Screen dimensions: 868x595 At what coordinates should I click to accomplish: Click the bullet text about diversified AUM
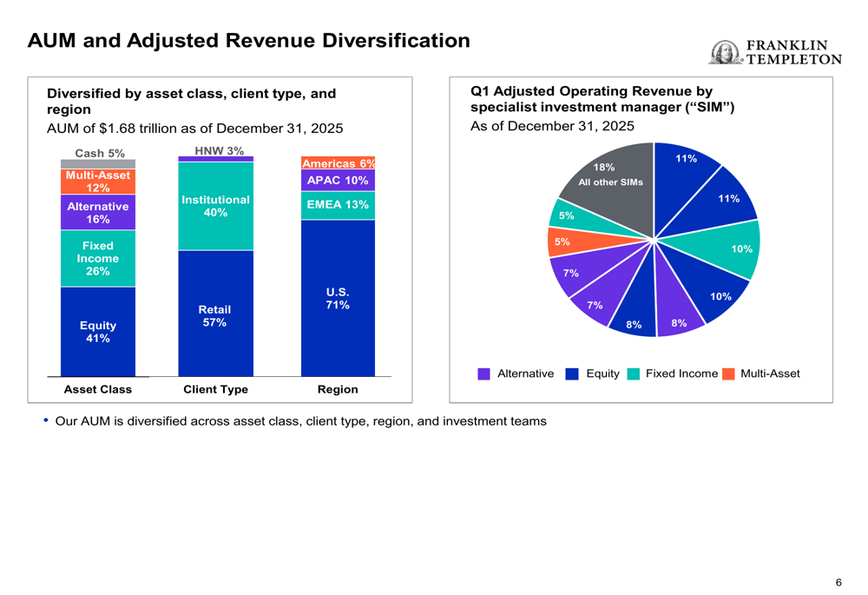click(300, 421)
